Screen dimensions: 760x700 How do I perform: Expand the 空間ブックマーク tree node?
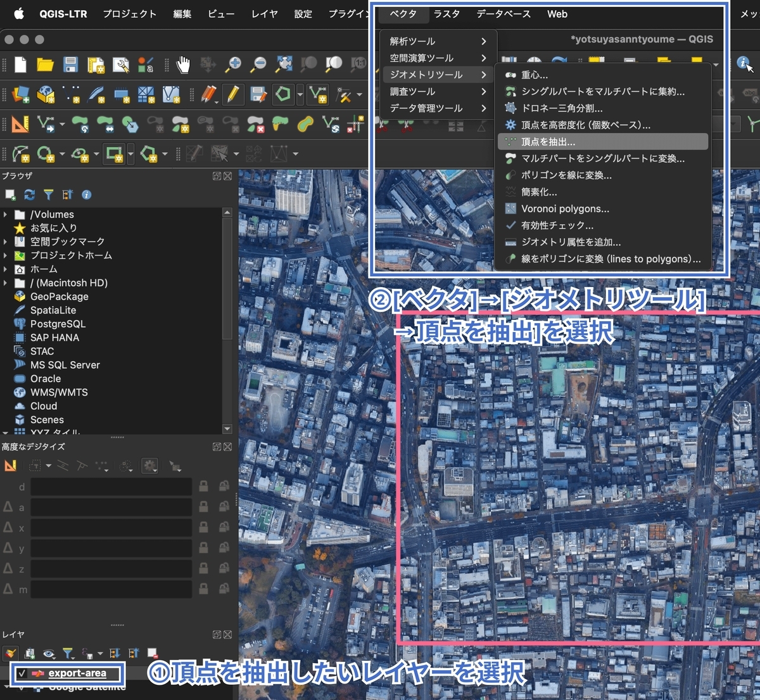[x=6, y=241]
